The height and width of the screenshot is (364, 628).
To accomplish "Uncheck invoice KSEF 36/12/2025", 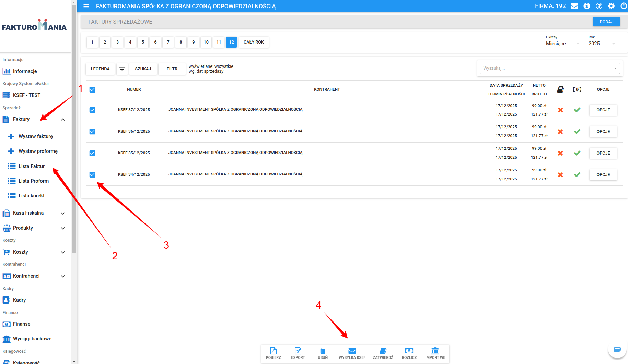I will (92, 132).
